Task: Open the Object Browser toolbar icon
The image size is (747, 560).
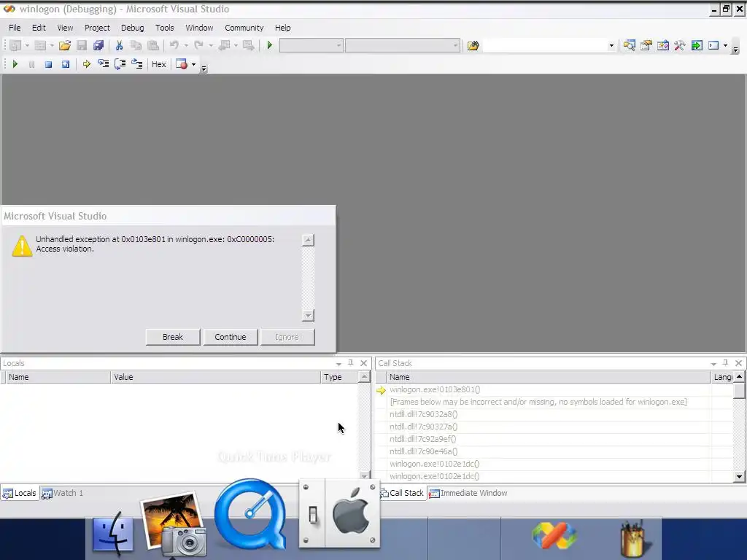Action: pyautogui.click(x=662, y=46)
